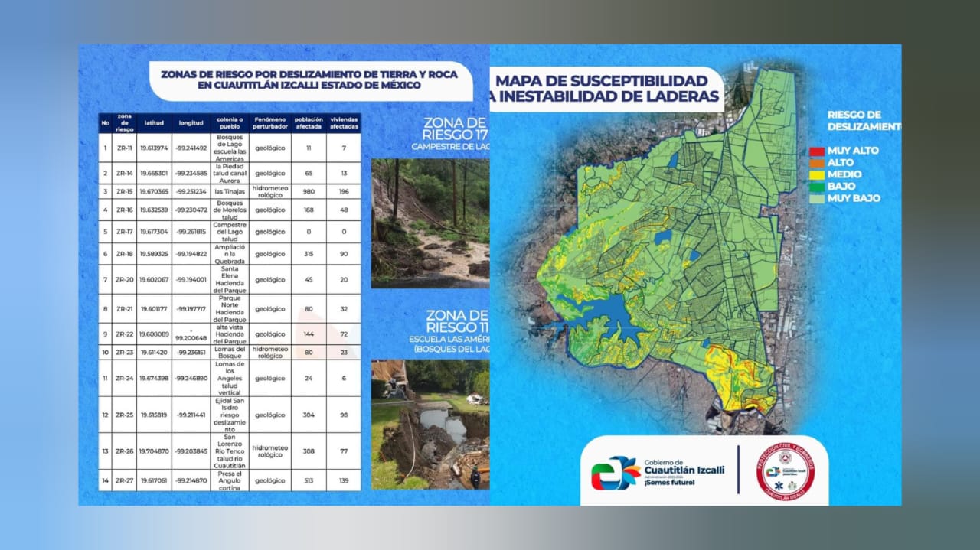Click the 'viviendas afectadas' column header
Image resolution: width=980 pixels, height=550 pixels.
(x=343, y=122)
